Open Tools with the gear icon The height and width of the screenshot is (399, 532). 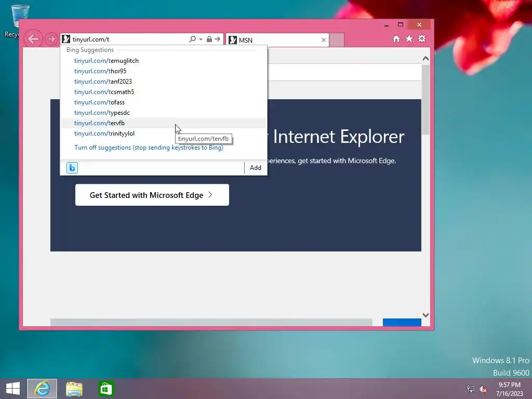(422, 38)
